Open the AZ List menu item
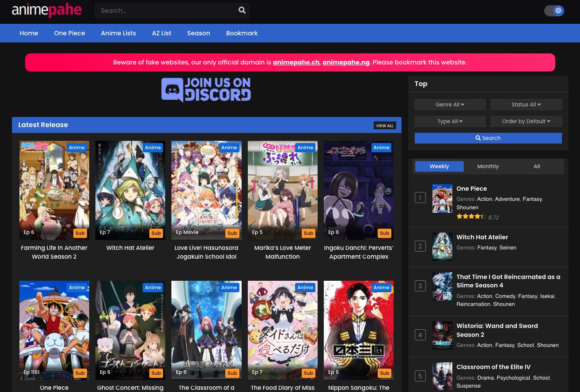This screenshot has height=392, width=580. (161, 33)
